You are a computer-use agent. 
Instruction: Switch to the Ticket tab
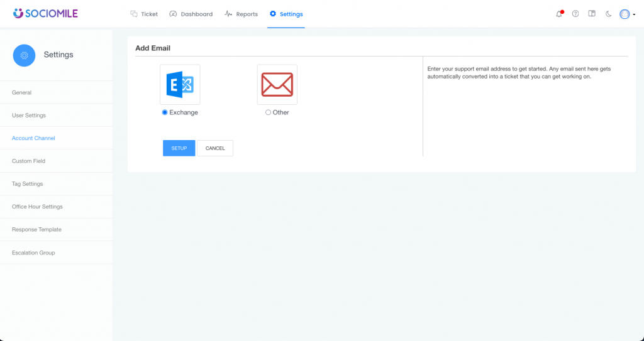click(144, 14)
